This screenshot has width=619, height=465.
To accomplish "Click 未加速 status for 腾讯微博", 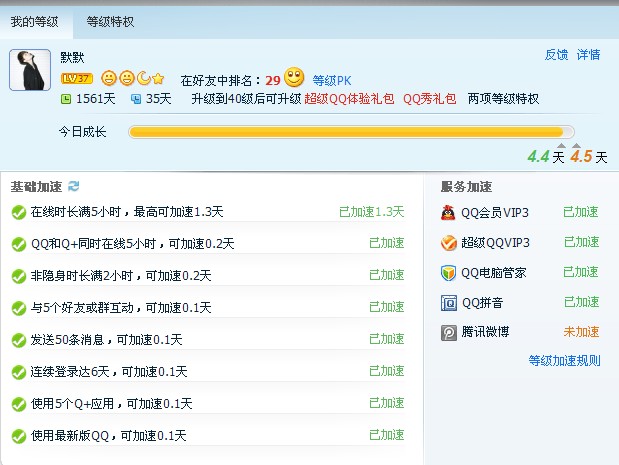I will (581, 332).
